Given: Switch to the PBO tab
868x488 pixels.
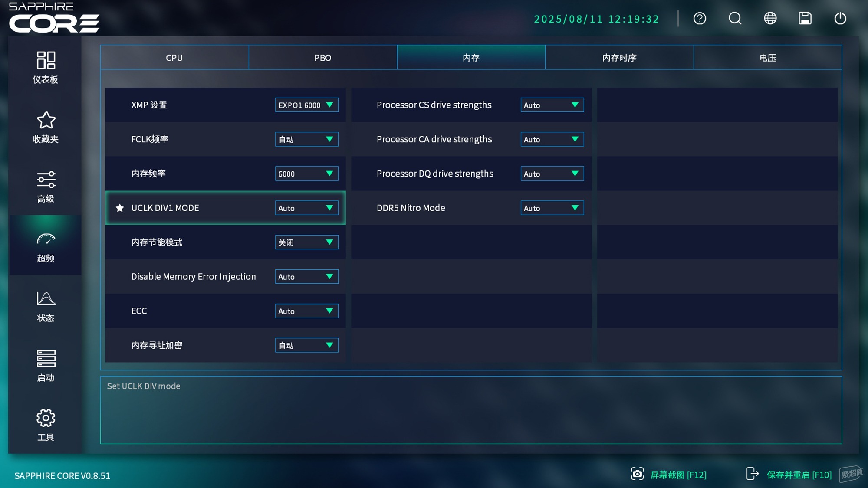Looking at the screenshot, I should click(x=322, y=58).
